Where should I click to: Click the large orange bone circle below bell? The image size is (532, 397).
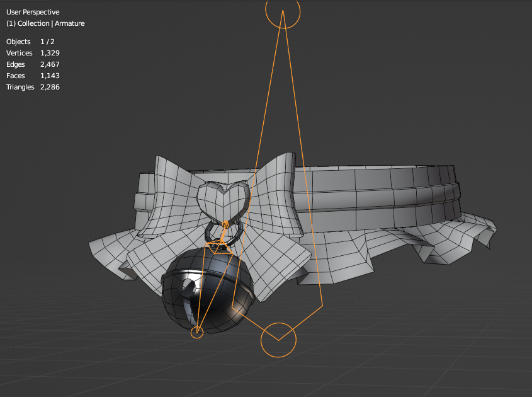(278, 340)
